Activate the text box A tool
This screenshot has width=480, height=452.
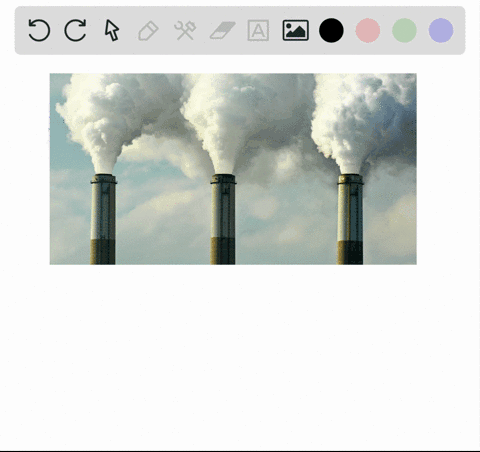click(258, 31)
